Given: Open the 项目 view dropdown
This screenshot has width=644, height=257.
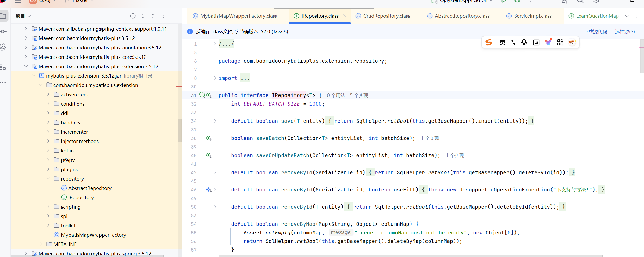Looking at the screenshot, I should click(23, 16).
